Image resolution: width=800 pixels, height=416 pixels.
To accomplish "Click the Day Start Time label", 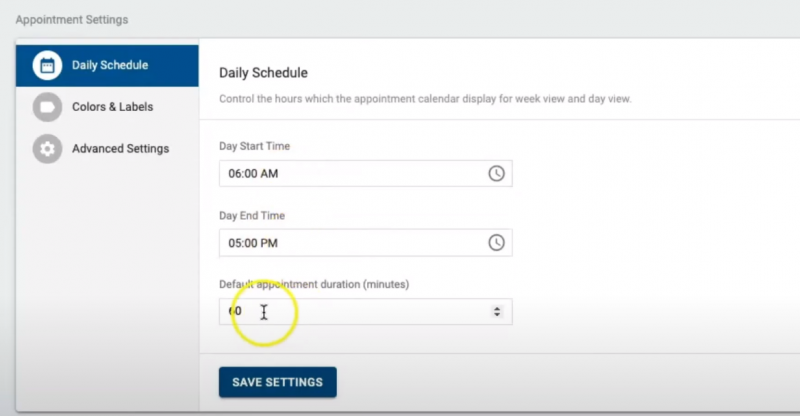I will pyautogui.click(x=254, y=147).
